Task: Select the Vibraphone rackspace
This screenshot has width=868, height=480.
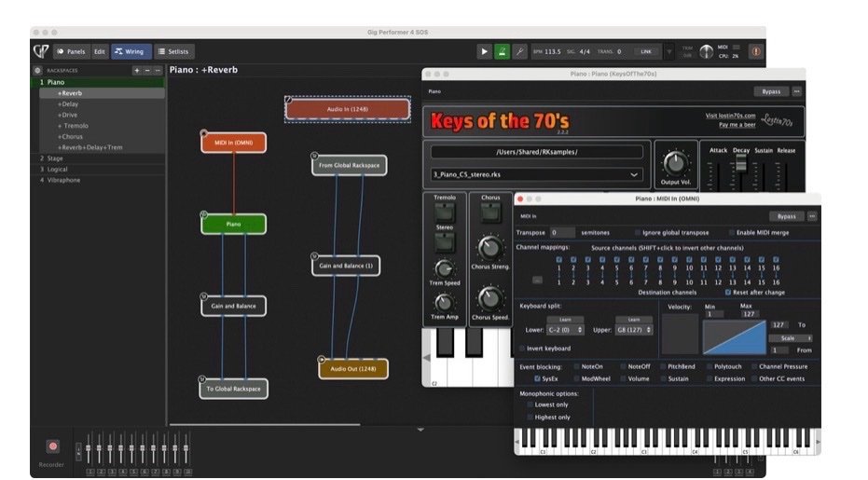Action: (63, 180)
